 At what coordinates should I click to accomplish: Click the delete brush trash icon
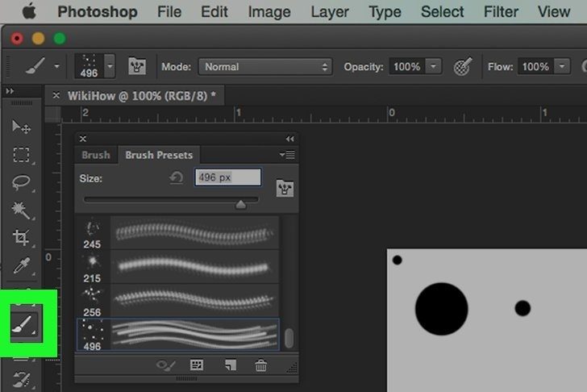(260, 365)
